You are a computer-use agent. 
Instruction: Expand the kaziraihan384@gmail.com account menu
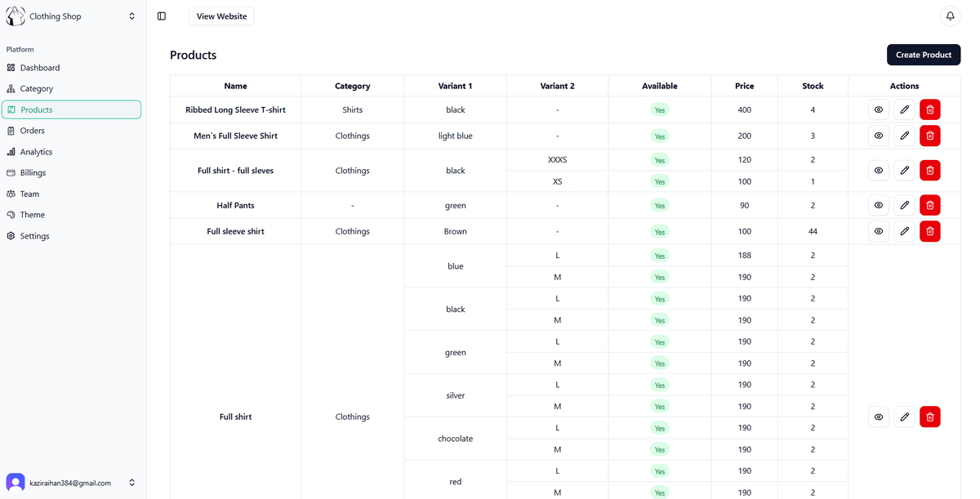(132, 483)
